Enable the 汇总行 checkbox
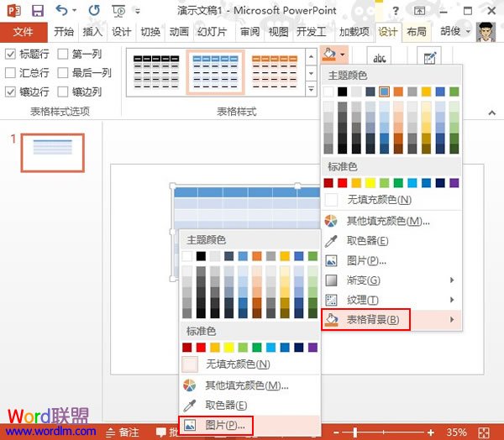This screenshot has height=440, width=504. click(10, 73)
